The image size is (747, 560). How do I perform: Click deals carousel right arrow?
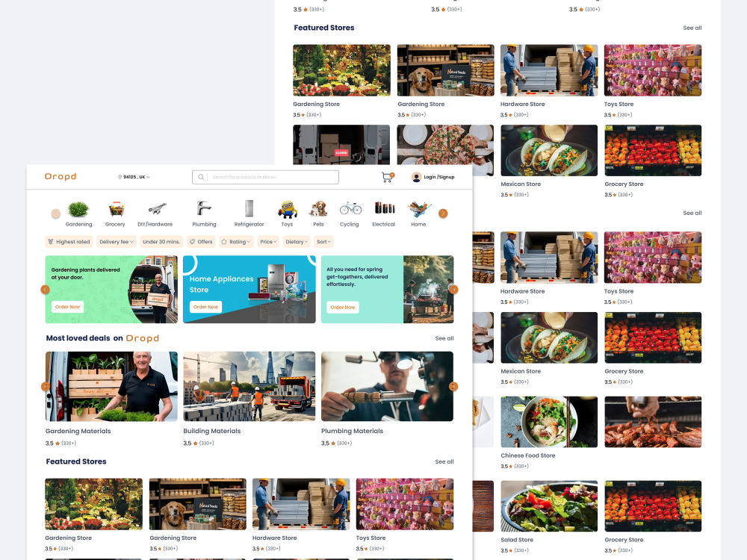(453, 386)
